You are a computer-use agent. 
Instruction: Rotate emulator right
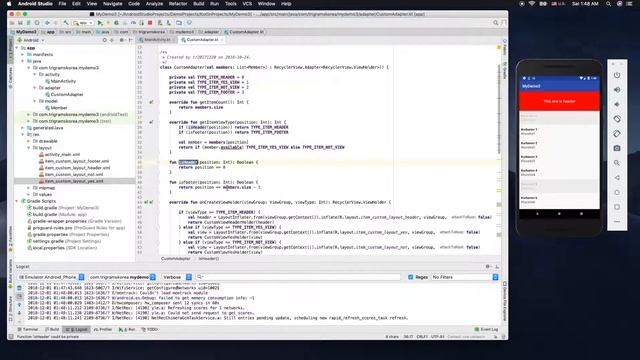(x=617, y=134)
